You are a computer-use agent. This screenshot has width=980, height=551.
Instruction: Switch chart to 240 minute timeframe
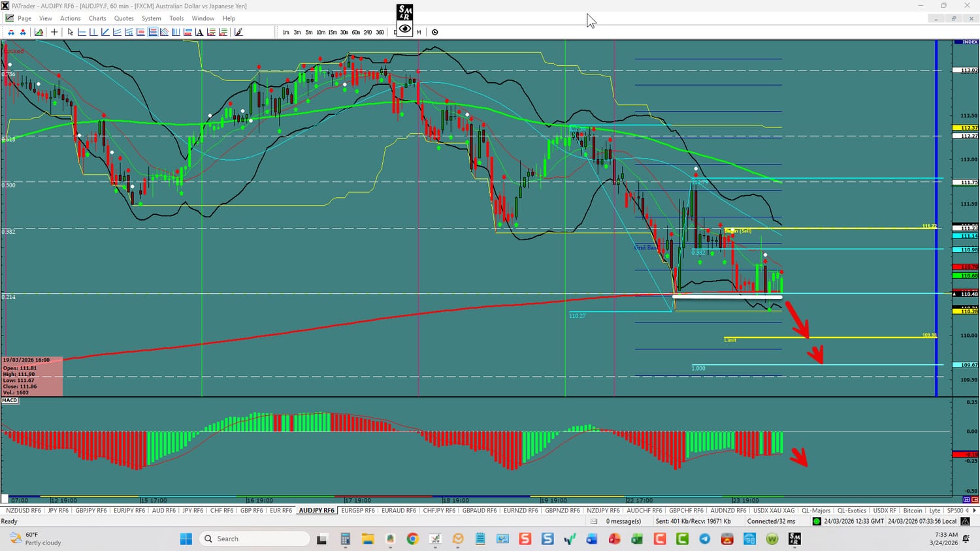(368, 32)
